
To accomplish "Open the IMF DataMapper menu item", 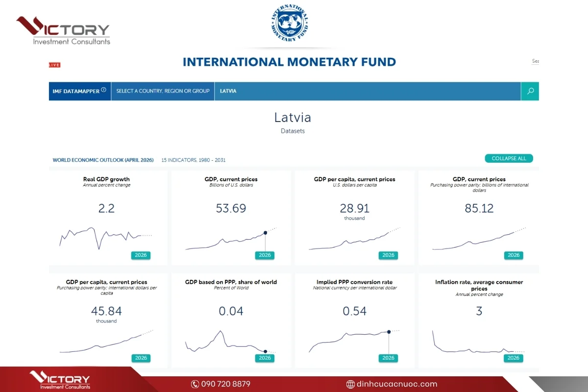I will coord(80,91).
